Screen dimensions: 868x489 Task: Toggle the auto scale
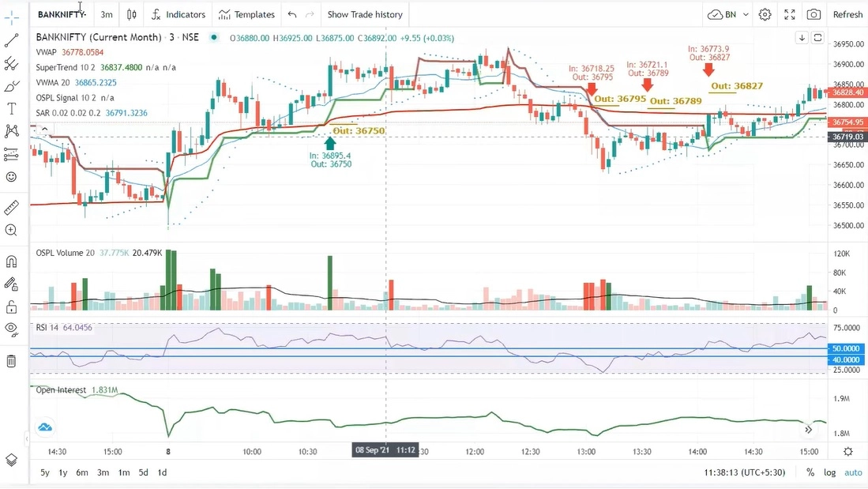(853, 472)
